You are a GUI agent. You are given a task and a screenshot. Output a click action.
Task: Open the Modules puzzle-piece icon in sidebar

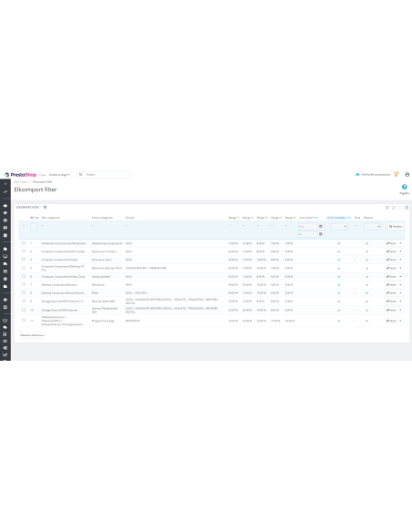point(5,249)
